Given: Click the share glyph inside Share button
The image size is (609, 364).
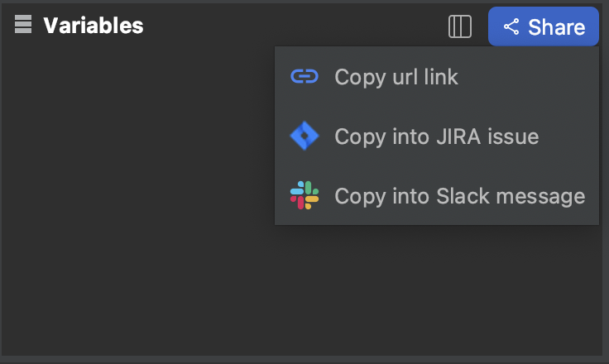Looking at the screenshot, I should click(x=511, y=27).
